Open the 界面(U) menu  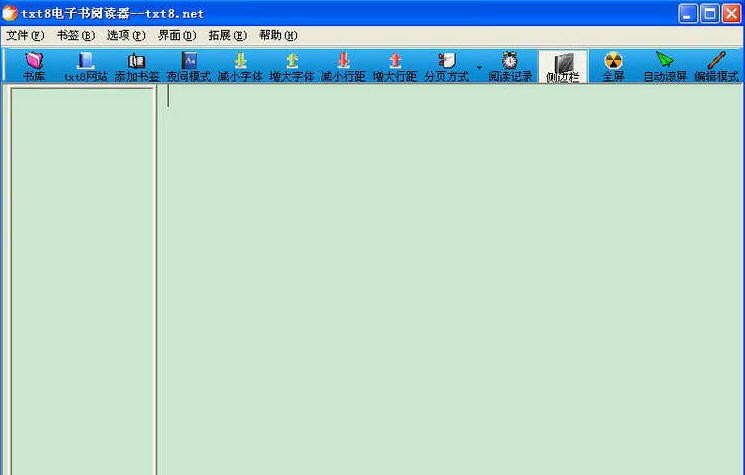click(x=177, y=36)
